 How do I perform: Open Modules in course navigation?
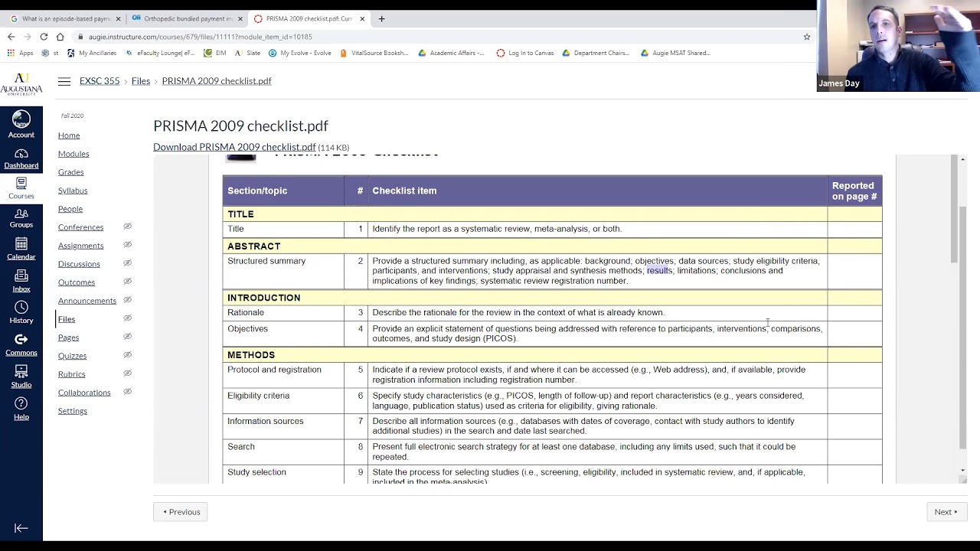[73, 154]
